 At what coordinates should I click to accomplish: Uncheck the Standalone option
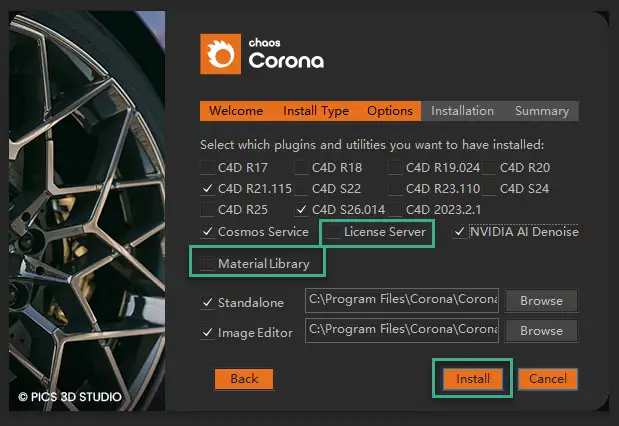[x=207, y=302]
